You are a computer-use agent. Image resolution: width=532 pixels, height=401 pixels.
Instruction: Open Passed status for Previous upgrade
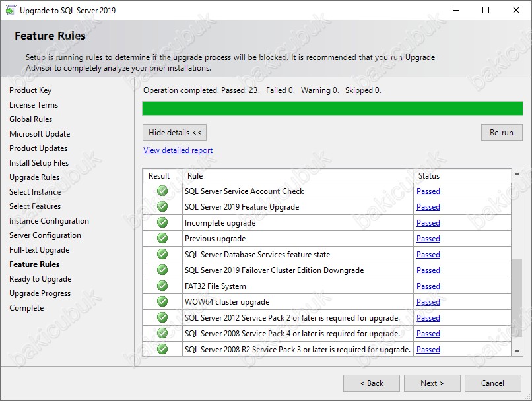click(x=428, y=239)
